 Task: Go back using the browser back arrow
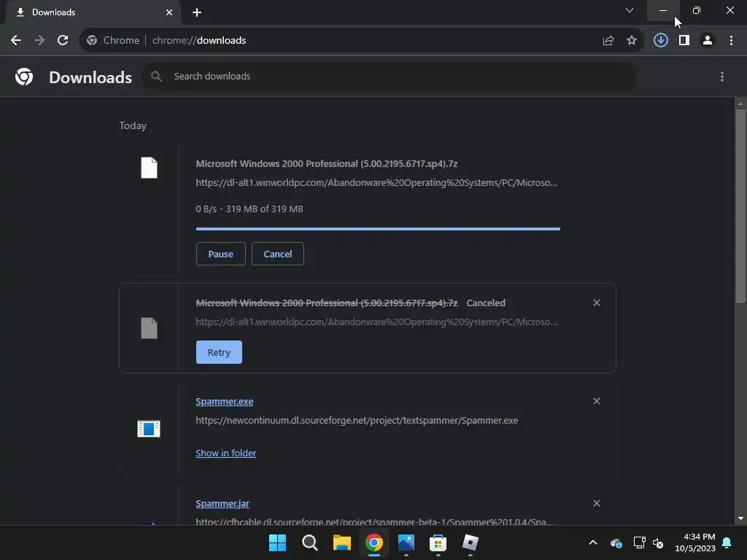[x=16, y=41]
